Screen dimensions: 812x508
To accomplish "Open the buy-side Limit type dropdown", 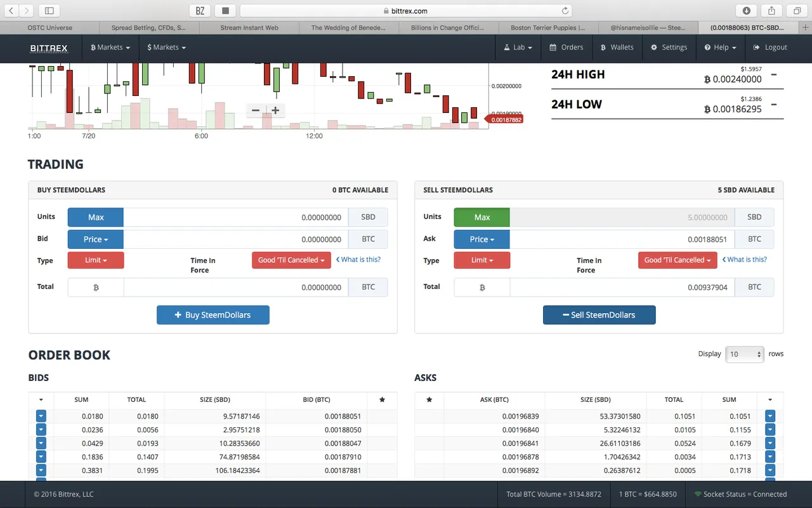I will click(x=96, y=260).
